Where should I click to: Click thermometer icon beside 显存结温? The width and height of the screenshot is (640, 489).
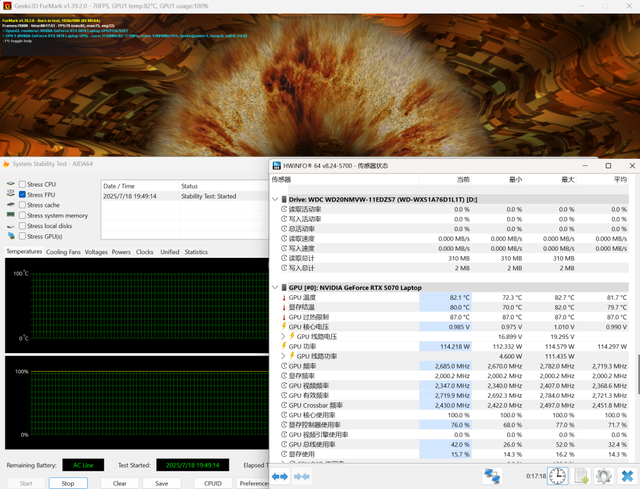tap(284, 307)
